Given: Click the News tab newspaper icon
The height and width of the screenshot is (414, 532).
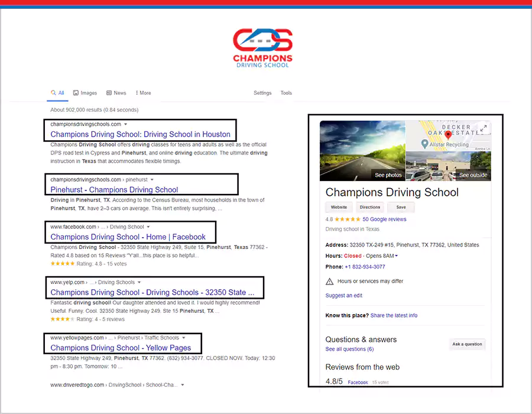Looking at the screenshot, I should pos(109,93).
